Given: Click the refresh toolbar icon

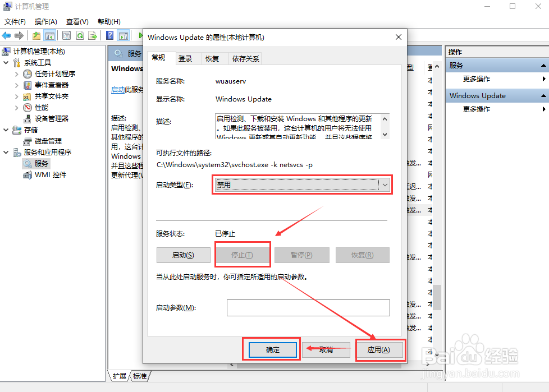Looking at the screenshot, I should [80, 35].
